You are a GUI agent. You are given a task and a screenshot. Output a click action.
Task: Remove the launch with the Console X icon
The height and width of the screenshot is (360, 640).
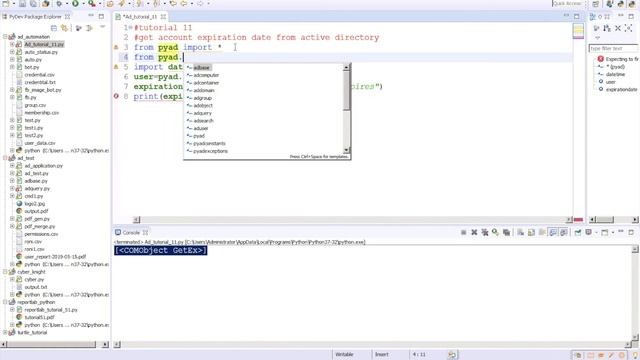[x=474, y=232]
